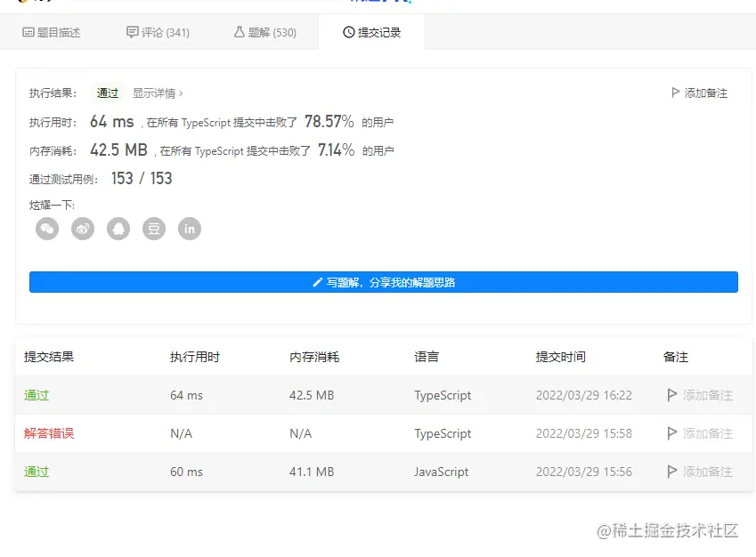Share result via QQ icon
The image size is (756, 557).
point(118,229)
